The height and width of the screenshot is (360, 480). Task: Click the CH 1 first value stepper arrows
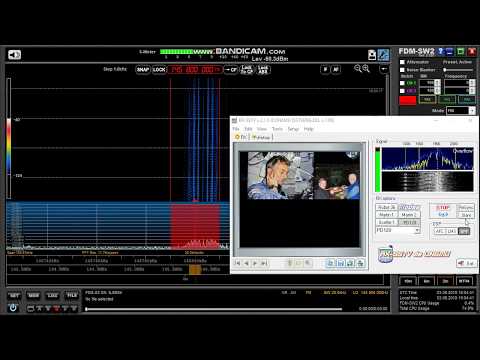[438, 83]
